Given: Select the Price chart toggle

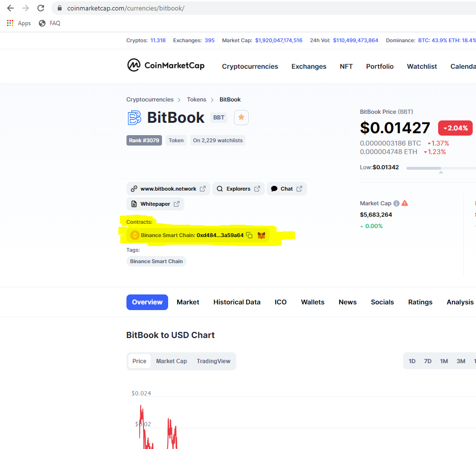Looking at the screenshot, I should pos(139,361).
